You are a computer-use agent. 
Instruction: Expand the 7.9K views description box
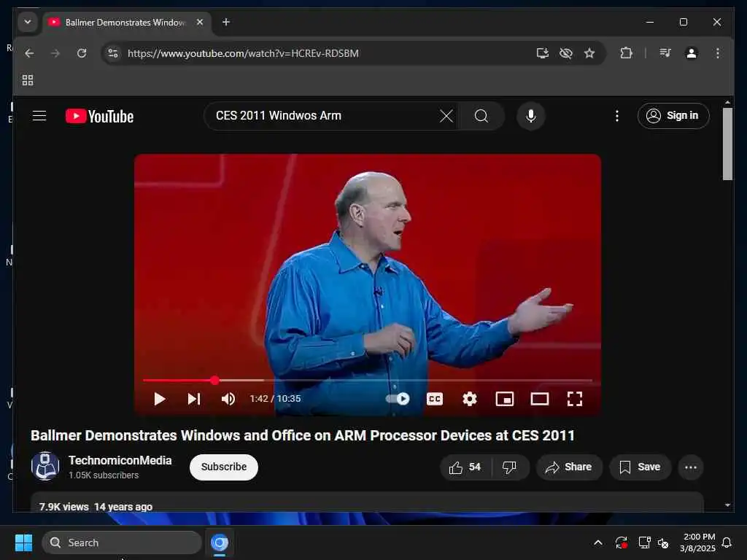367,502
